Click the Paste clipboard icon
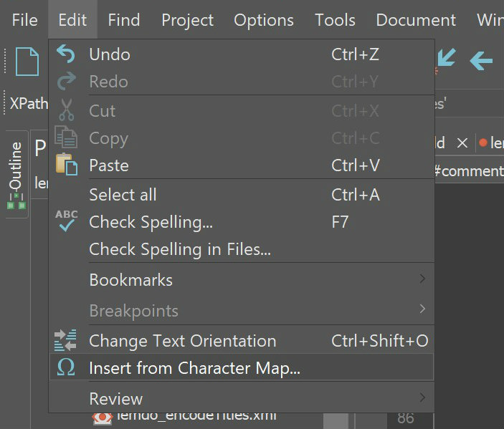504x429 pixels. pos(67,165)
